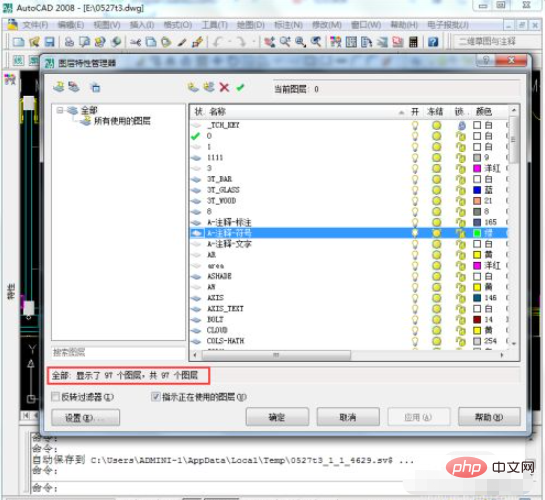Open the 视图(V) menu
The image size is (545, 500).
tap(107, 25)
